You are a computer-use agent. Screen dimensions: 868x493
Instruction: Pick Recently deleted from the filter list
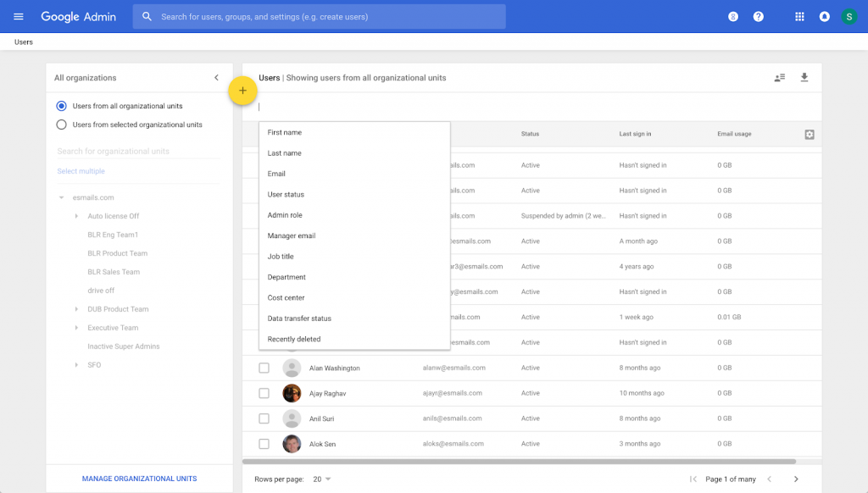(x=293, y=340)
